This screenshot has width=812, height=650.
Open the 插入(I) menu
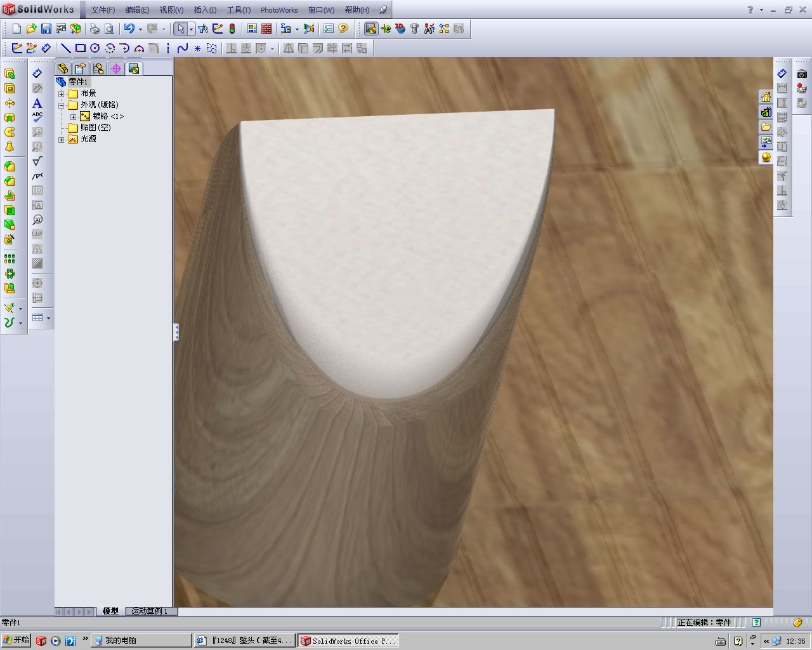tap(205, 10)
